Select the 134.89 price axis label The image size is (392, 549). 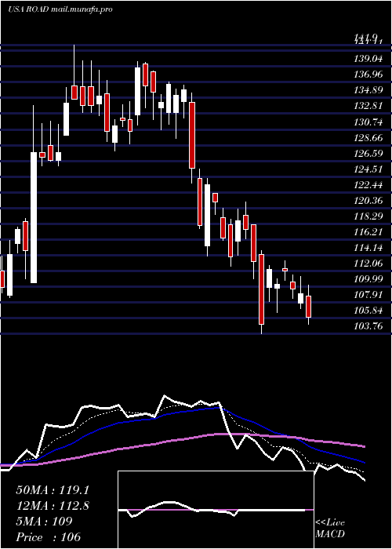368,91
